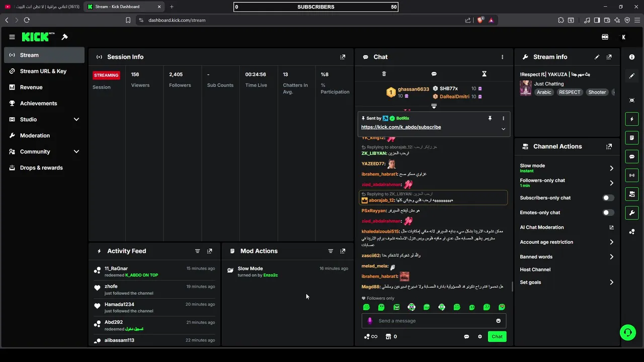This screenshot has width=644, height=362.
Task: Go to the Stream sidebar page
Action: 44,55
